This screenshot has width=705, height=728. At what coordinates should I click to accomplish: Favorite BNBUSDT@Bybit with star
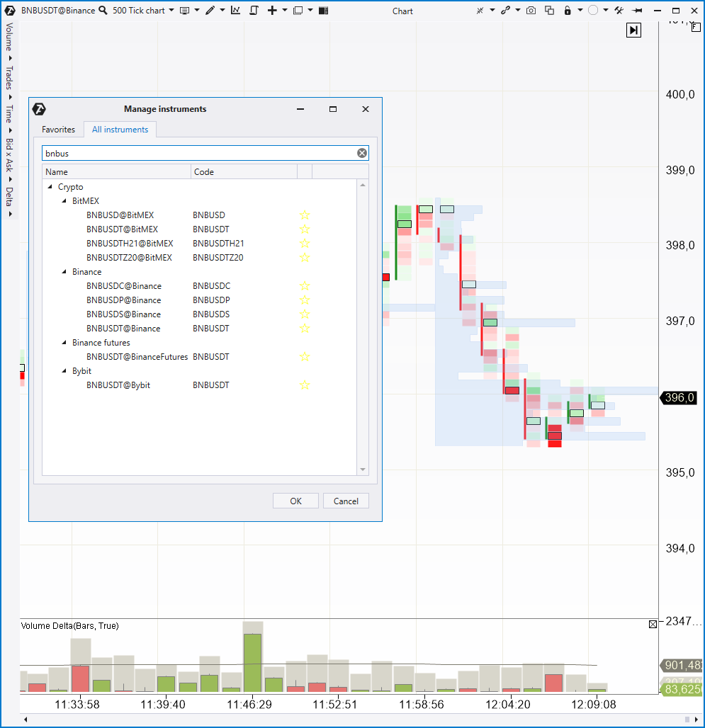(304, 385)
